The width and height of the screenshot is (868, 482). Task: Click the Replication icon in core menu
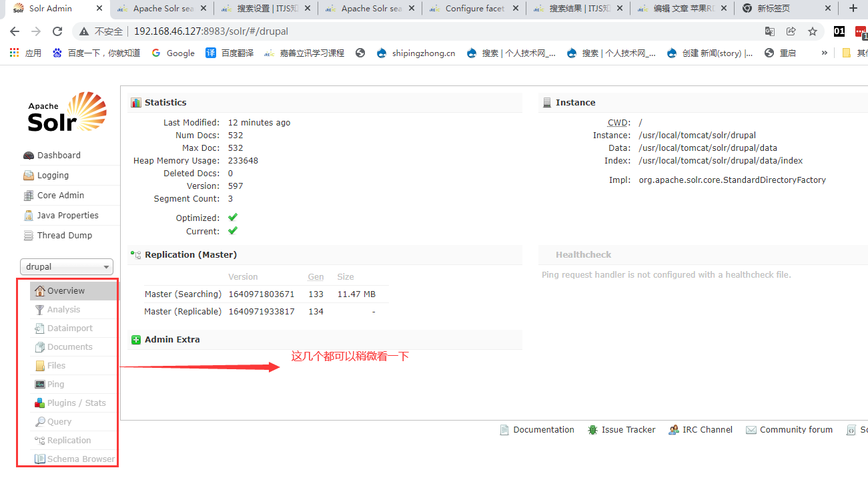pos(40,441)
